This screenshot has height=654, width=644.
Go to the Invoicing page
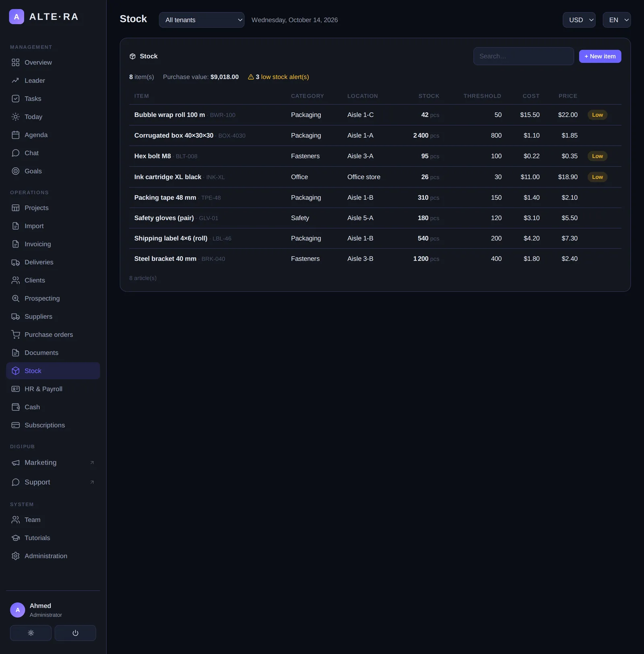click(x=53, y=244)
